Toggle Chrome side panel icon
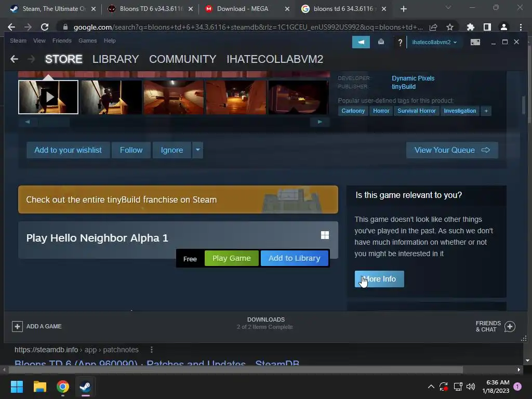 [x=487, y=27]
